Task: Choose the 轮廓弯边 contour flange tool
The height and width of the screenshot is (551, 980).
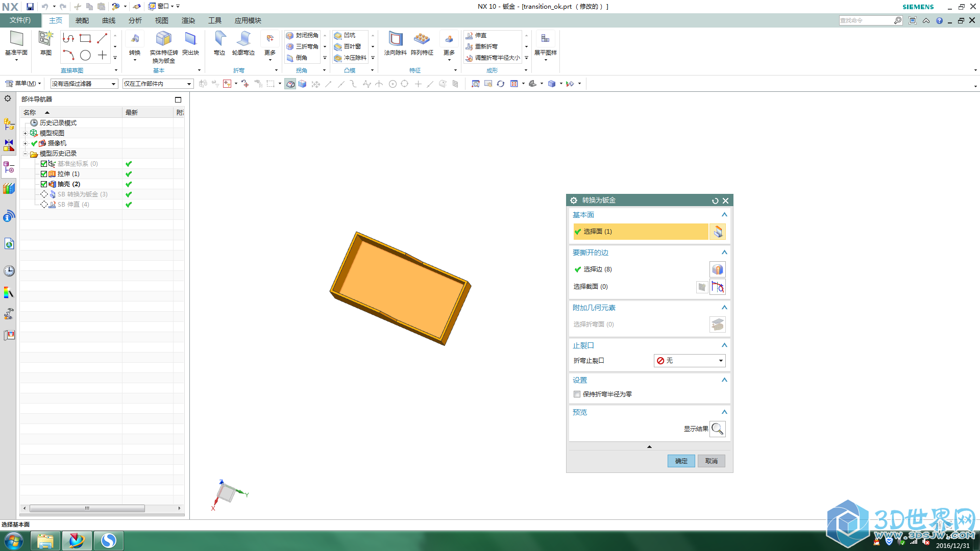Action: click(243, 43)
